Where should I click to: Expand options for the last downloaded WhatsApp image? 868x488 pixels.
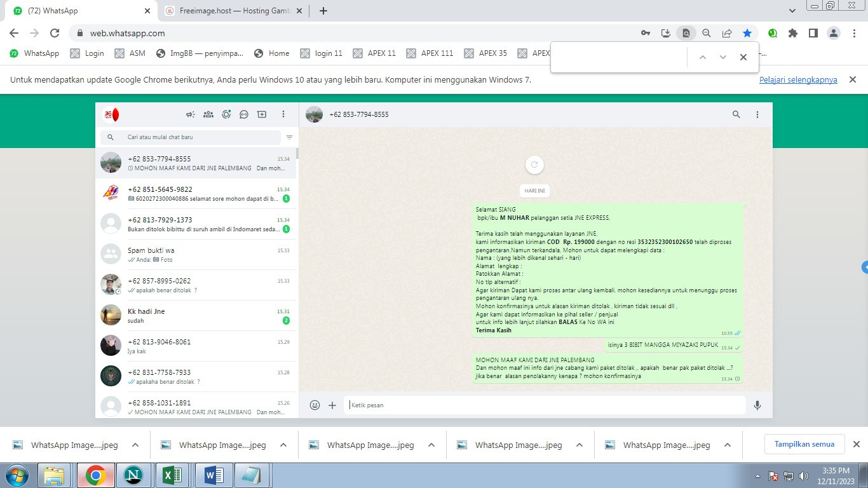tap(727, 445)
